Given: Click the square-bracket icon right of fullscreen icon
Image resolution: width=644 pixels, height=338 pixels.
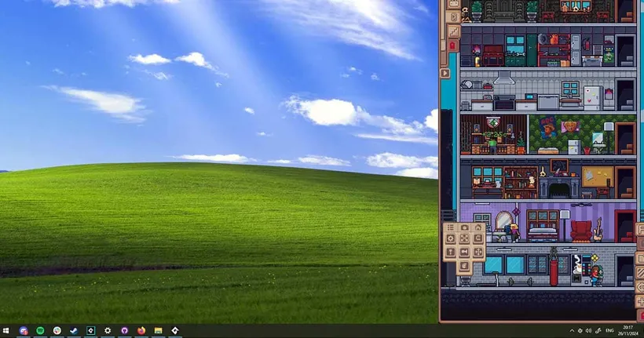Looking at the screenshot, I should click(478, 238).
